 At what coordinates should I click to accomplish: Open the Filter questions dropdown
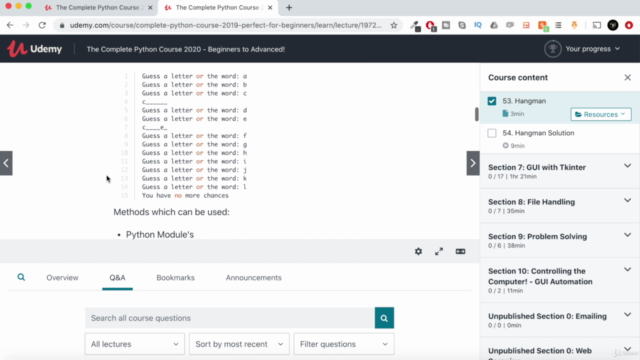click(x=344, y=344)
